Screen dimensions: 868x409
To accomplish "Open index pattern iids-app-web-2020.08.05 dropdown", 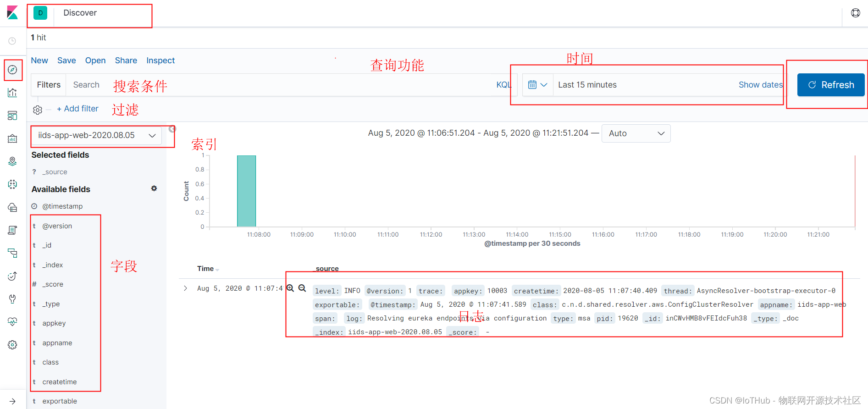I will [96, 135].
